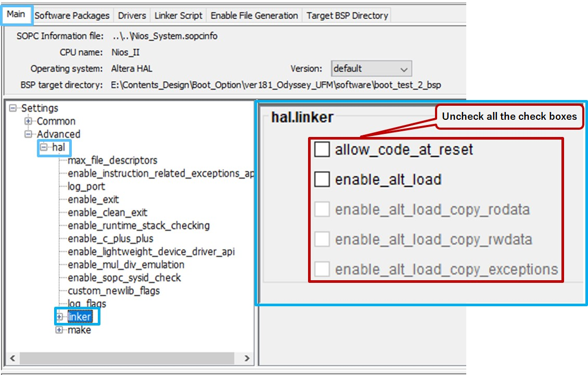Screen dimensions: 588x375
Task: Select the Linker Script tab
Action: coord(178,15)
